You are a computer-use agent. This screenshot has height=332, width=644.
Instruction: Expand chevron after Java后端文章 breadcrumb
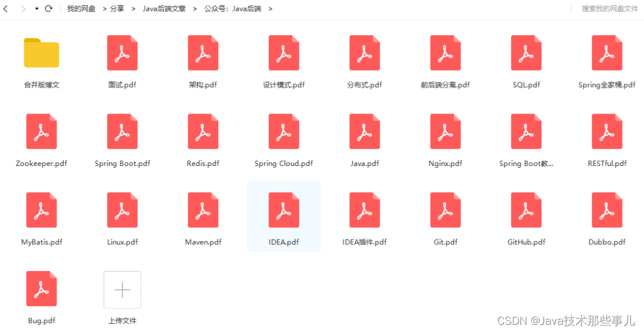coord(194,8)
